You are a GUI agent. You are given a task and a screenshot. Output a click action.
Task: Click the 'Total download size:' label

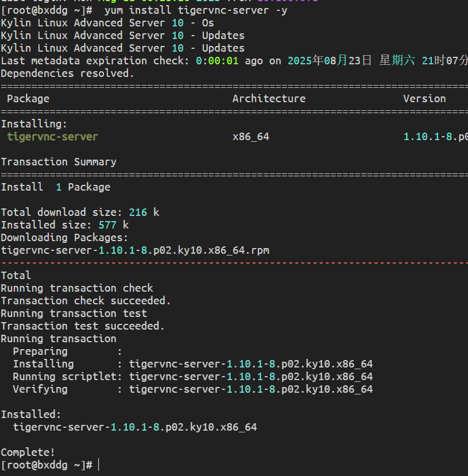click(x=61, y=212)
